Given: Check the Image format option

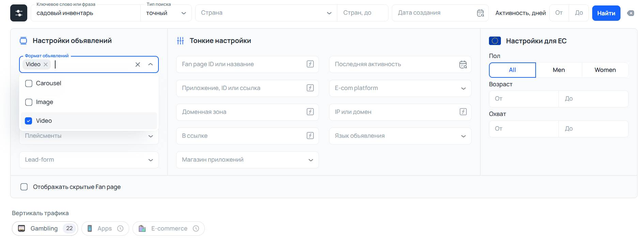Looking at the screenshot, I should [x=29, y=102].
